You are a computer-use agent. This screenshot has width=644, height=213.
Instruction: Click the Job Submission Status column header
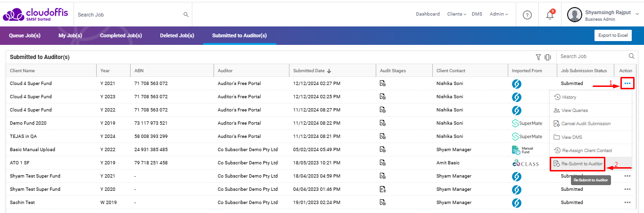pyautogui.click(x=584, y=71)
